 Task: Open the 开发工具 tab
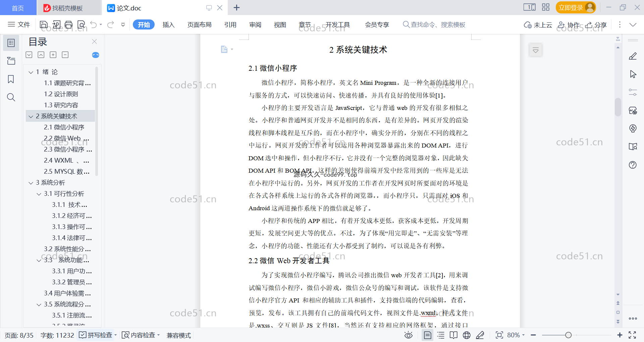coord(337,24)
